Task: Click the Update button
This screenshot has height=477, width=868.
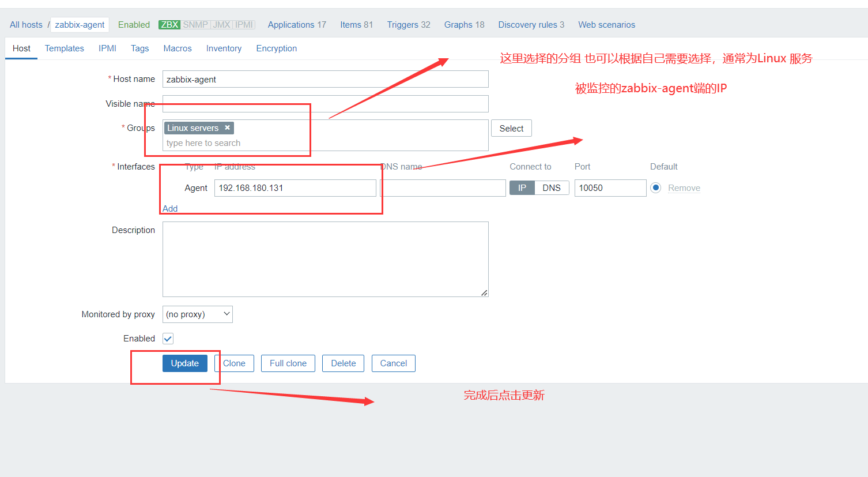Action: coord(185,363)
